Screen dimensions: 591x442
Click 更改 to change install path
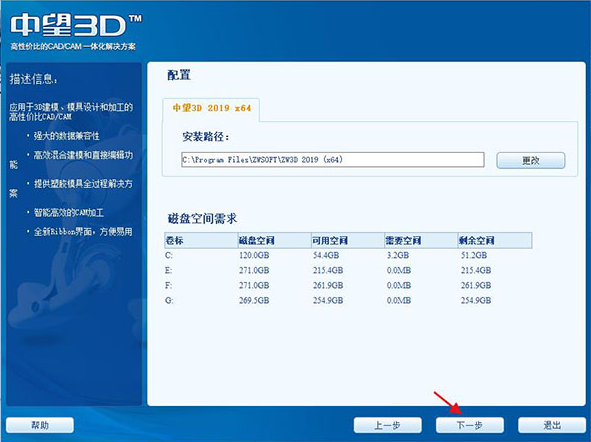pyautogui.click(x=531, y=161)
